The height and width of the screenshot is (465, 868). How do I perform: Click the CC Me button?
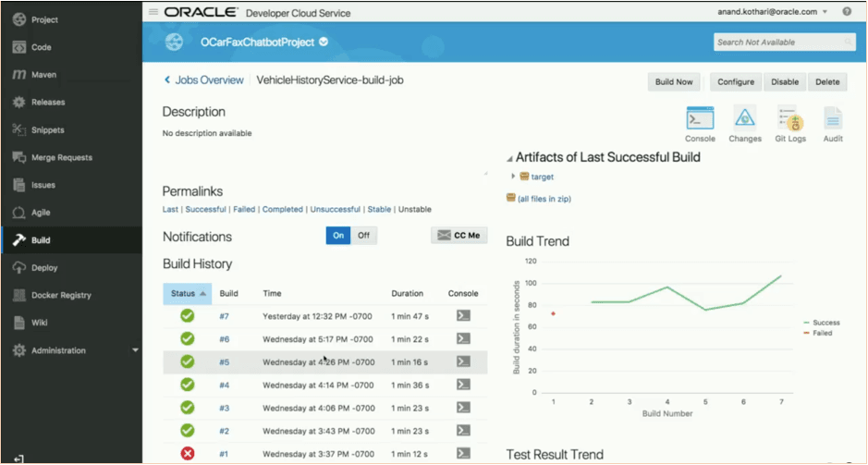[x=458, y=235]
